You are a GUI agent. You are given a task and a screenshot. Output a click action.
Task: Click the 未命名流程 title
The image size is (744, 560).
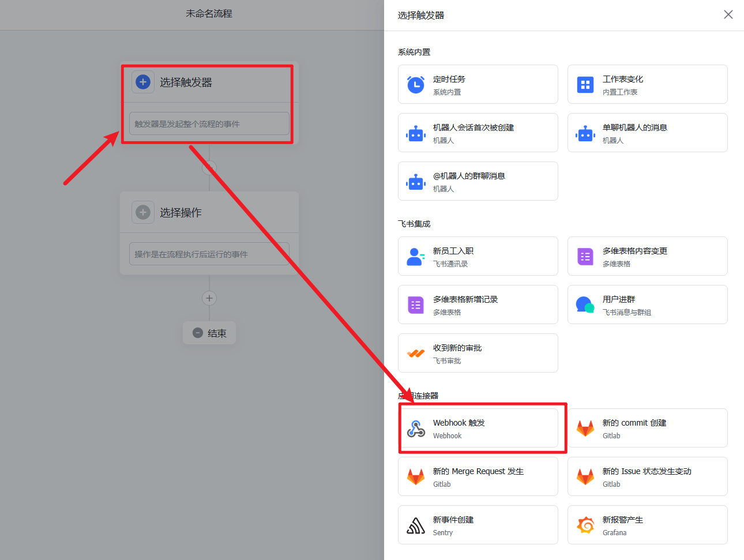pyautogui.click(x=209, y=13)
